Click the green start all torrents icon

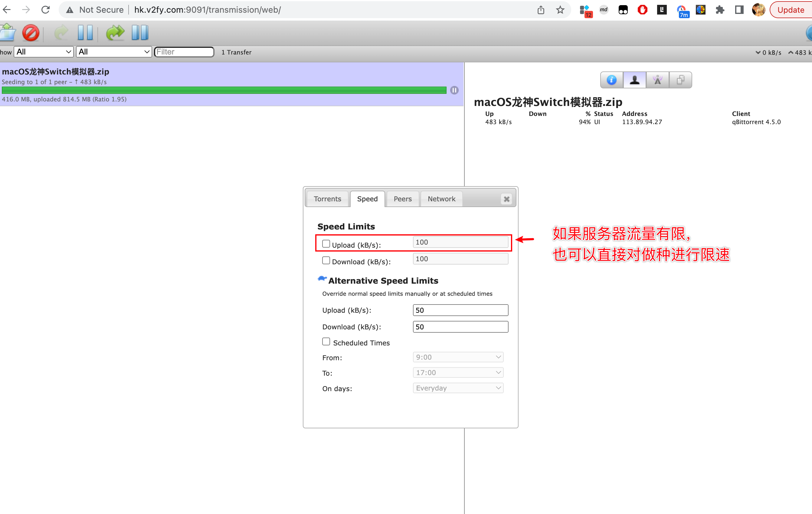(115, 33)
